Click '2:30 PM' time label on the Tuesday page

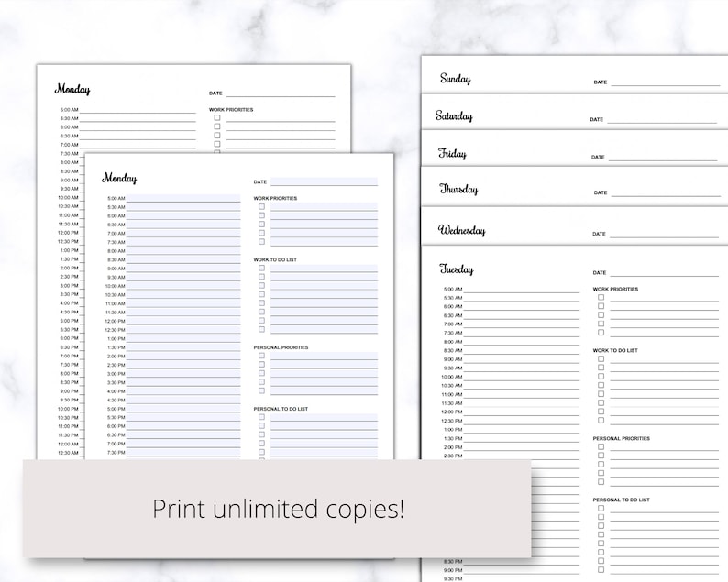[x=453, y=456]
